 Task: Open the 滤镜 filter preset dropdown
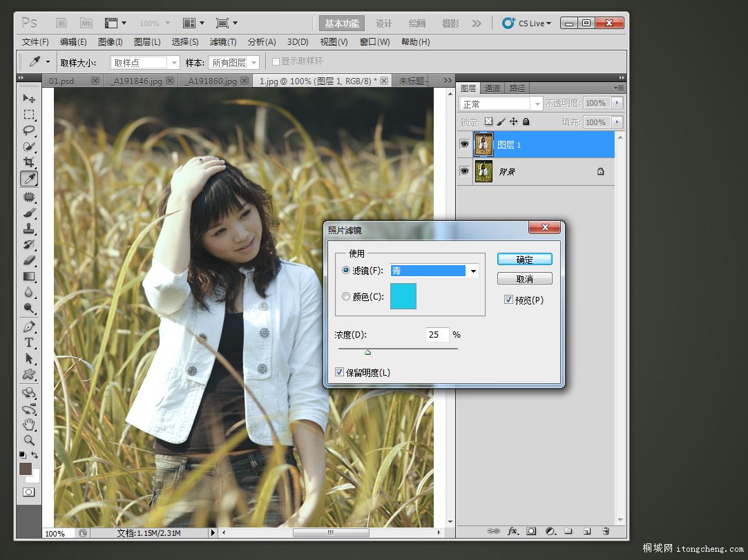[473, 271]
